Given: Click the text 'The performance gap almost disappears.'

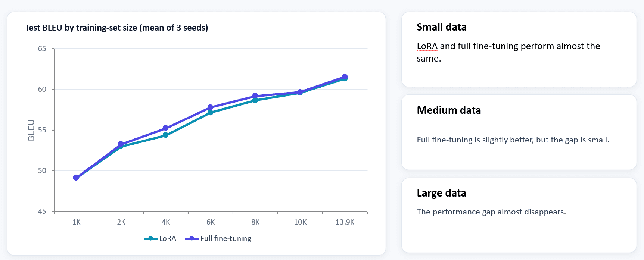Looking at the screenshot, I should tap(491, 212).
